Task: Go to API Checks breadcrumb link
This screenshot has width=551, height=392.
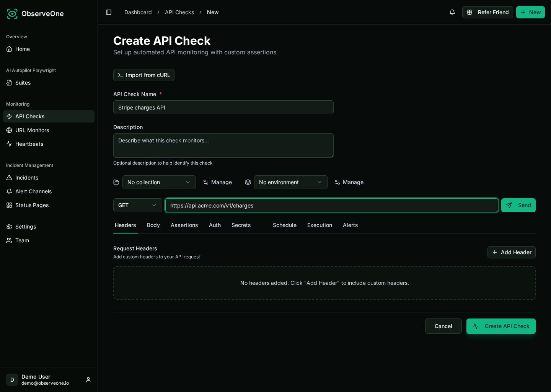Action: click(x=179, y=12)
